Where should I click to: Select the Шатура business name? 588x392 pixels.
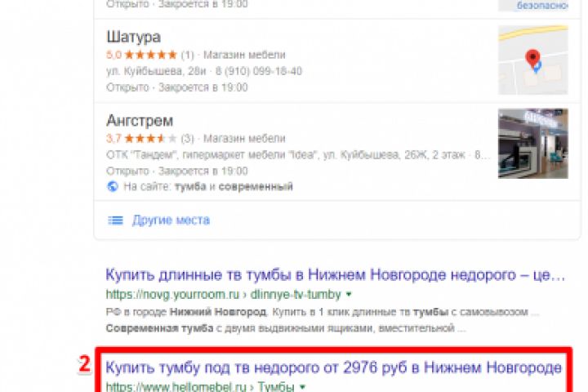tap(133, 37)
